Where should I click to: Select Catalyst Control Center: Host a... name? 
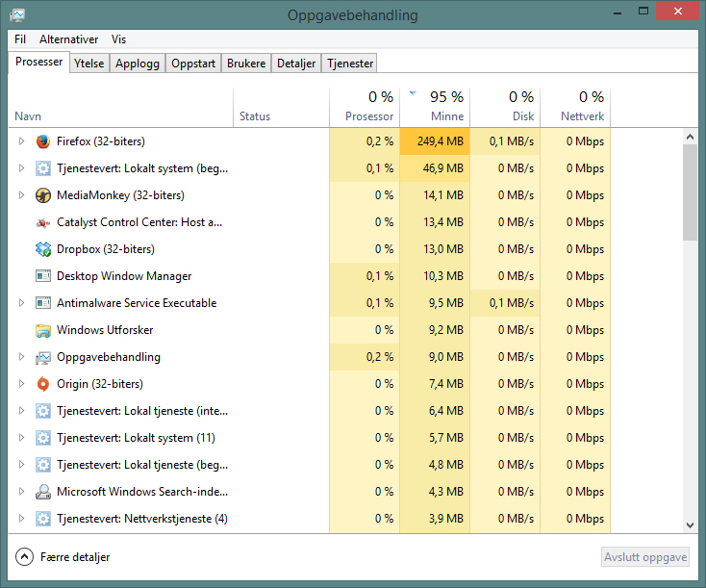pyautogui.click(x=139, y=222)
